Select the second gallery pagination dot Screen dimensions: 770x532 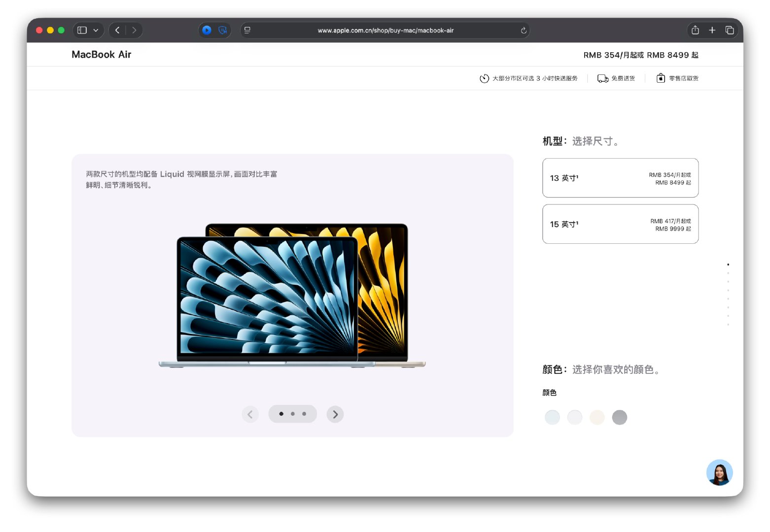(x=293, y=414)
